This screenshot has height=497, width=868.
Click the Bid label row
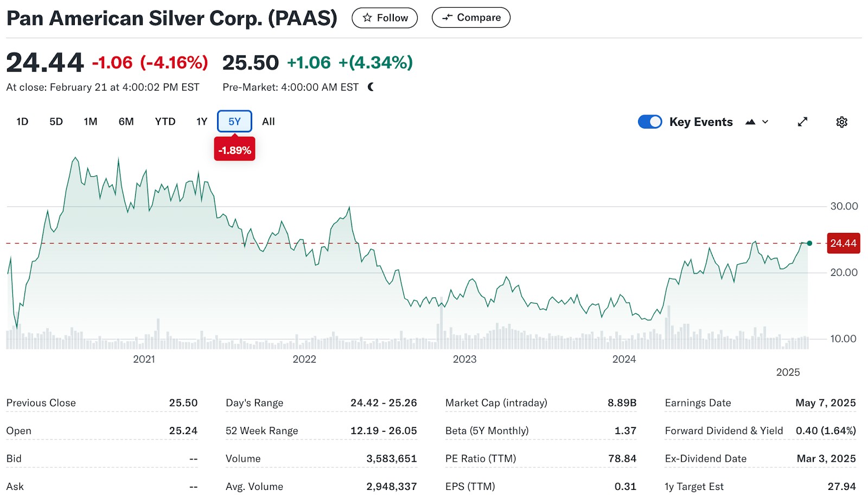pos(102,458)
